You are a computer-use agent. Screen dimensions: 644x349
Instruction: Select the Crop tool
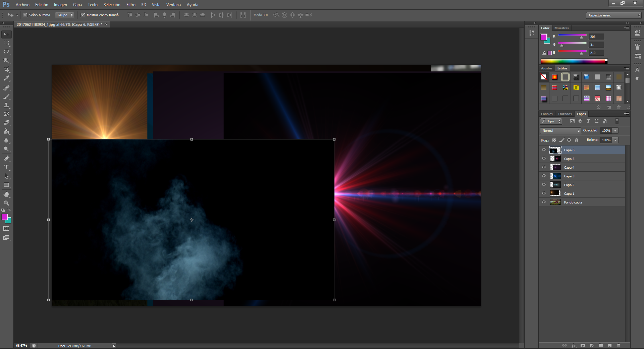(x=6, y=69)
